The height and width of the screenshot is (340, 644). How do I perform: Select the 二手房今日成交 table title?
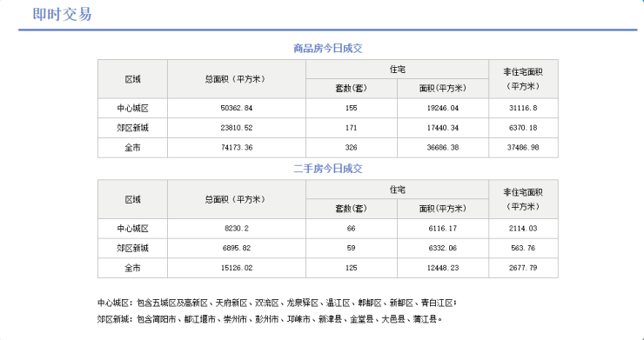pos(328,169)
